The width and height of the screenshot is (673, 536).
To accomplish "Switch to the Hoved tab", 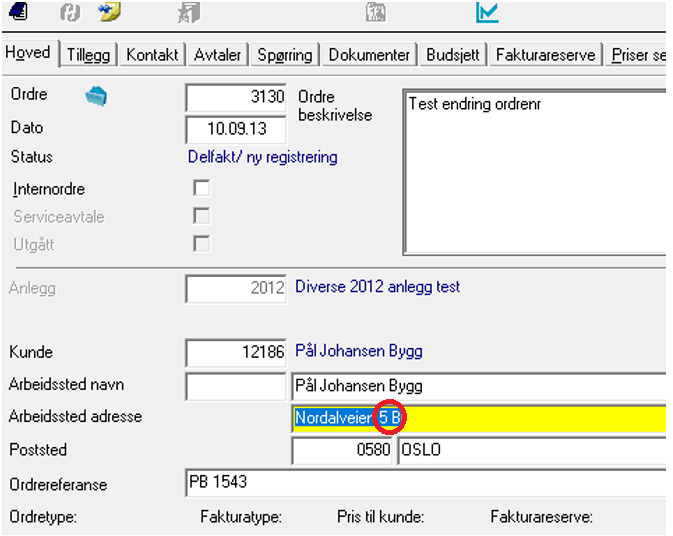I will tap(28, 53).
